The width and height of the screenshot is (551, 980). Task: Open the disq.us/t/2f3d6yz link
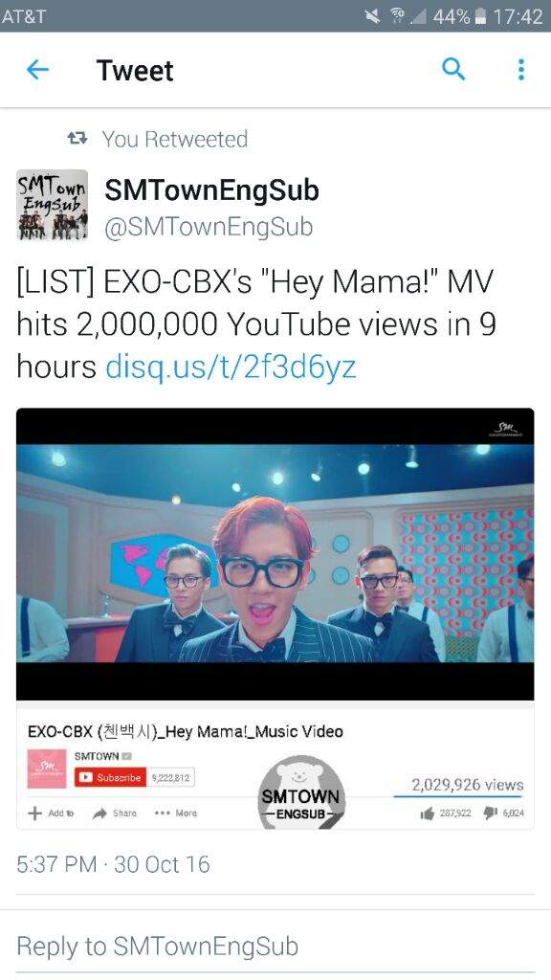(x=231, y=367)
